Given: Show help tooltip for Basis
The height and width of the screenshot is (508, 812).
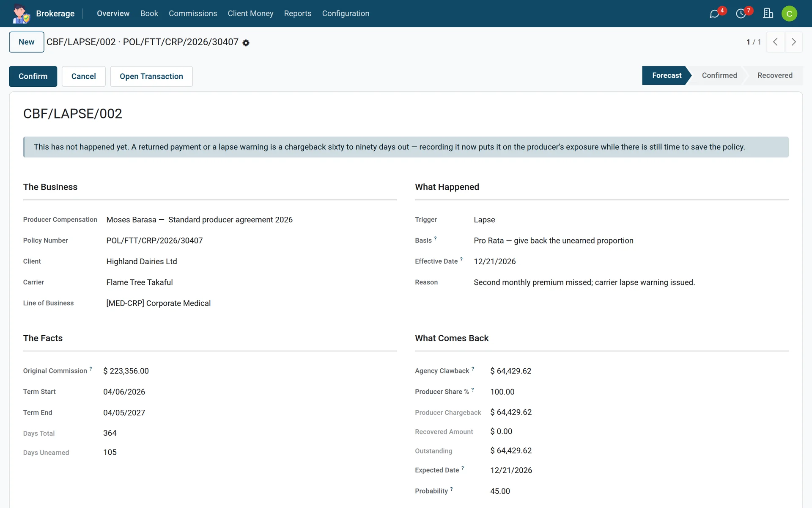Looking at the screenshot, I should (x=435, y=238).
